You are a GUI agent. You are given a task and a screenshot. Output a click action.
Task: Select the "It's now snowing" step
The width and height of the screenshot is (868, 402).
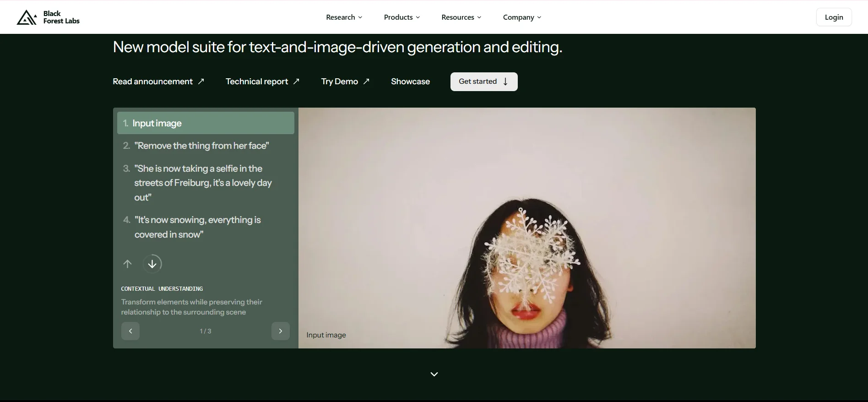[197, 227]
